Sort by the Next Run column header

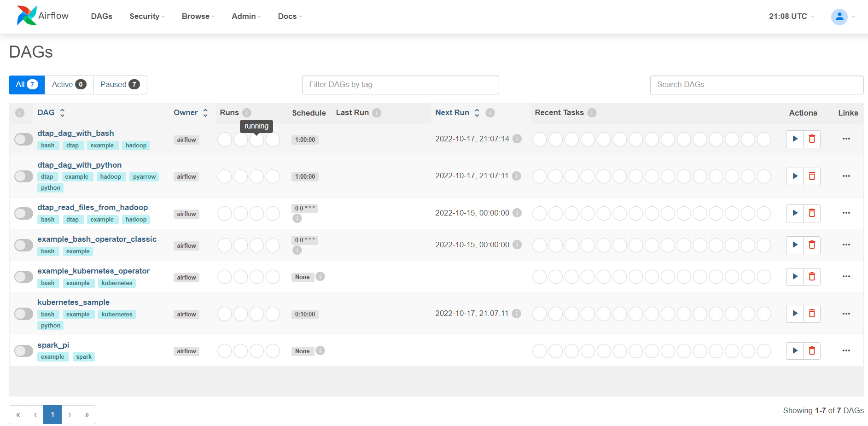pos(458,113)
